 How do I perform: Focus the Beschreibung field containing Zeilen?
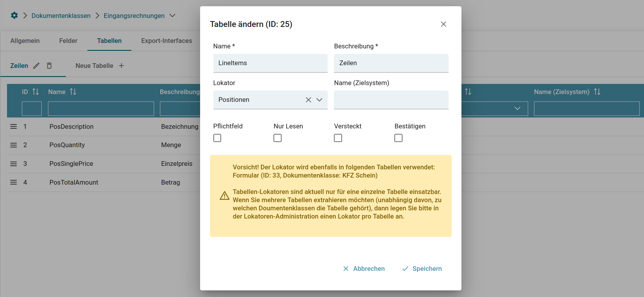pyautogui.click(x=391, y=63)
